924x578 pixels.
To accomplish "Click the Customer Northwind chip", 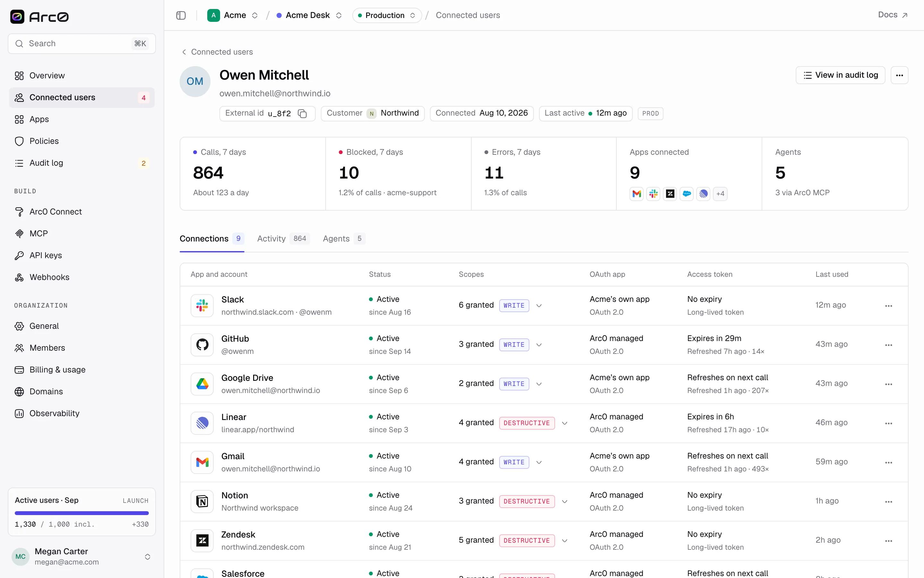I will pos(373,114).
